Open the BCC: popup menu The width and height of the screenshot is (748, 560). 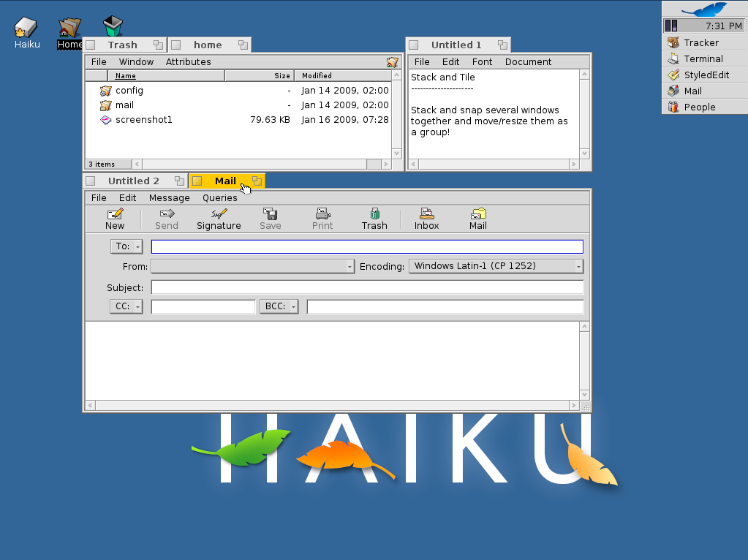[279, 306]
